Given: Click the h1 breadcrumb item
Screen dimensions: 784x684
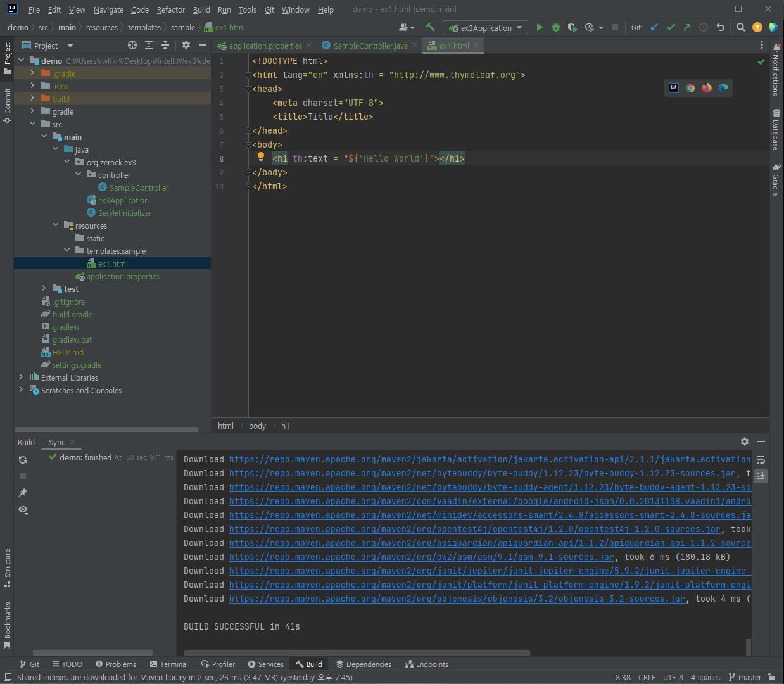Looking at the screenshot, I should pos(285,426).
